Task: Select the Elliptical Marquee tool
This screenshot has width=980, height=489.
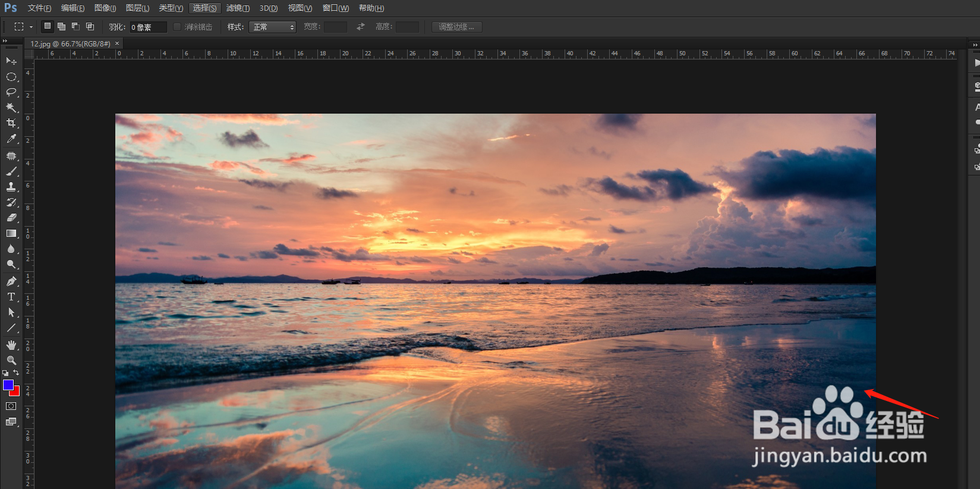Action: [x=11, y=77]
